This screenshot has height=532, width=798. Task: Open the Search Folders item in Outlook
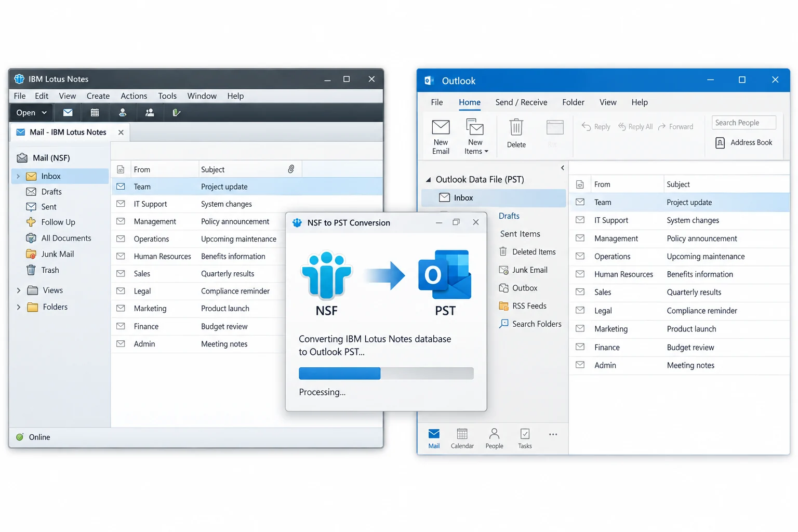(530, 324)
